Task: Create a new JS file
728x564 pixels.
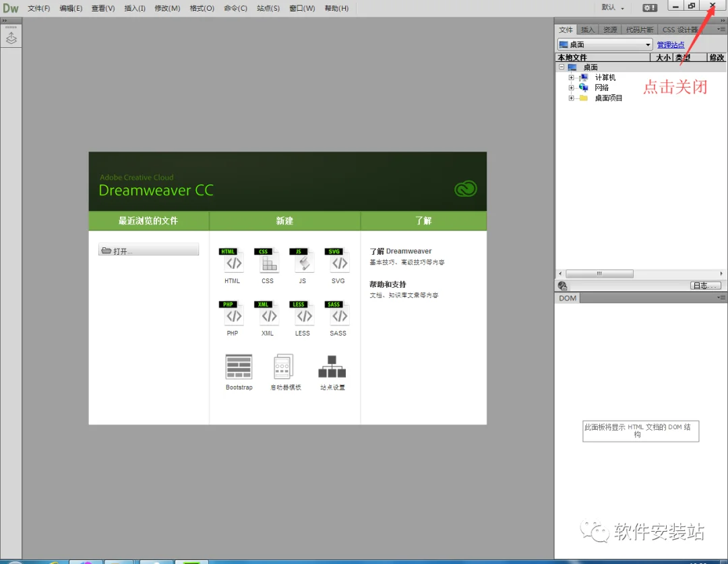Action: click(303, 265)
